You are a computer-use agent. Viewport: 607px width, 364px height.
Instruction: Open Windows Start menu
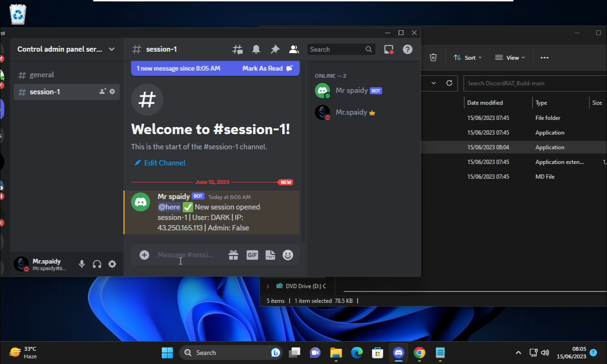coord(167,353)
